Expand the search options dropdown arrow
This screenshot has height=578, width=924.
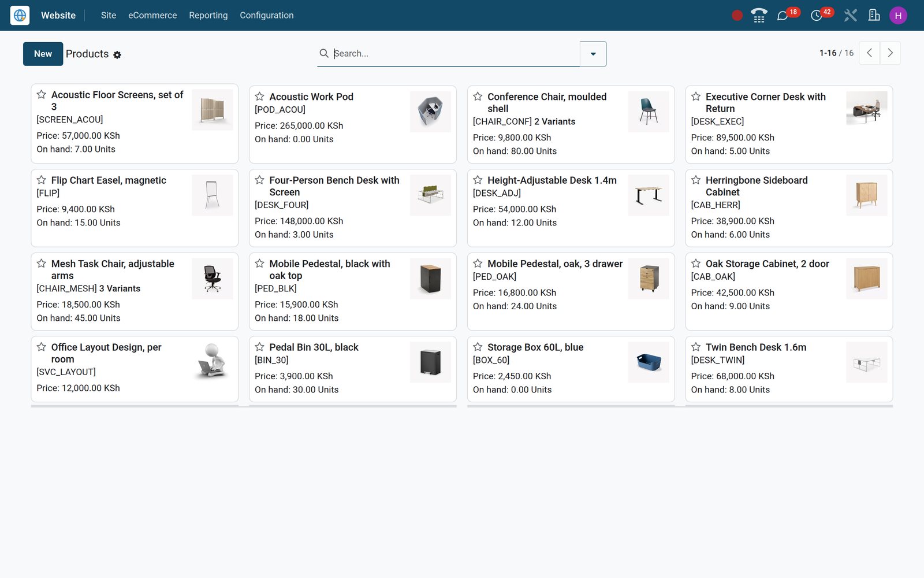click(593, 54)
